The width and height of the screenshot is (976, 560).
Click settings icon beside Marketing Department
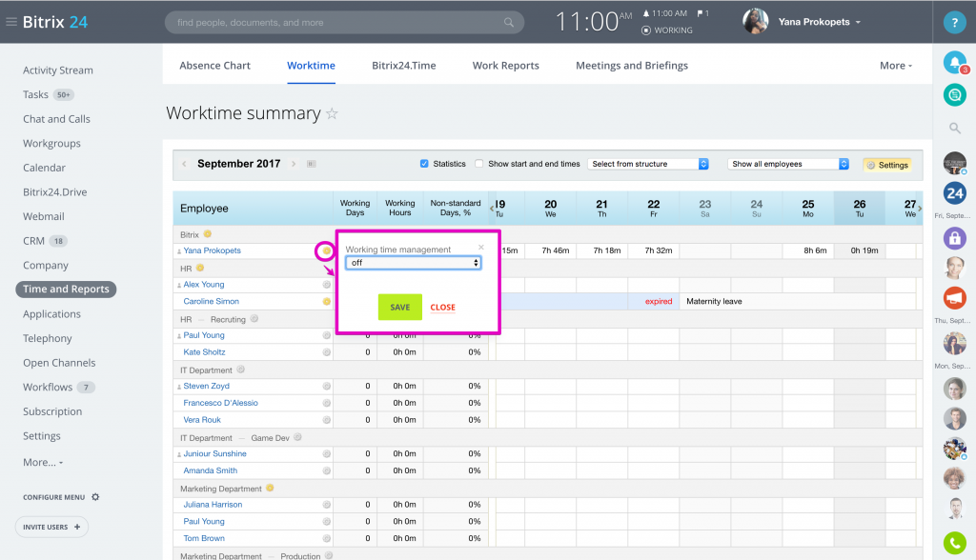pyautogui.click(x=270, y=488)
